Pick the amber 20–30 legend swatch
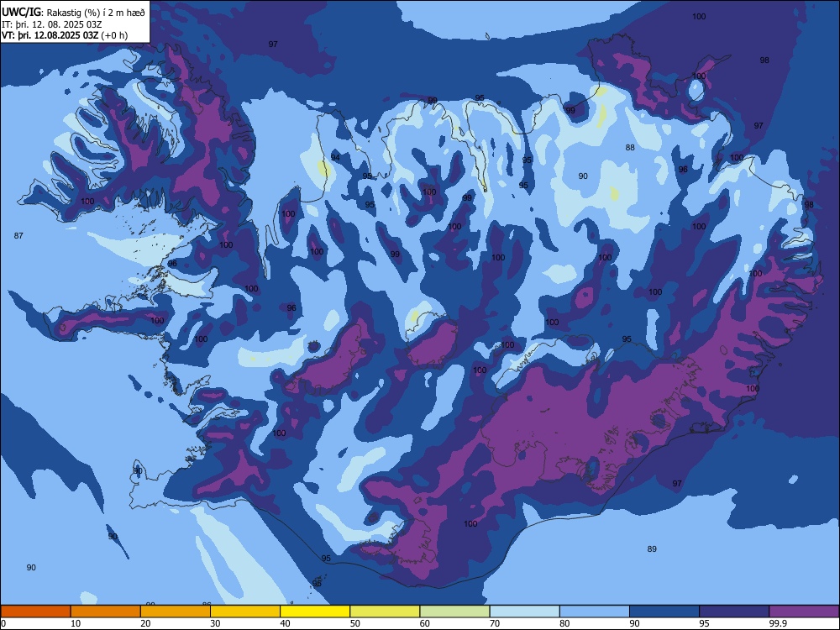The height and width of the screenshot is (630, 840). click(x=176, y=612)
